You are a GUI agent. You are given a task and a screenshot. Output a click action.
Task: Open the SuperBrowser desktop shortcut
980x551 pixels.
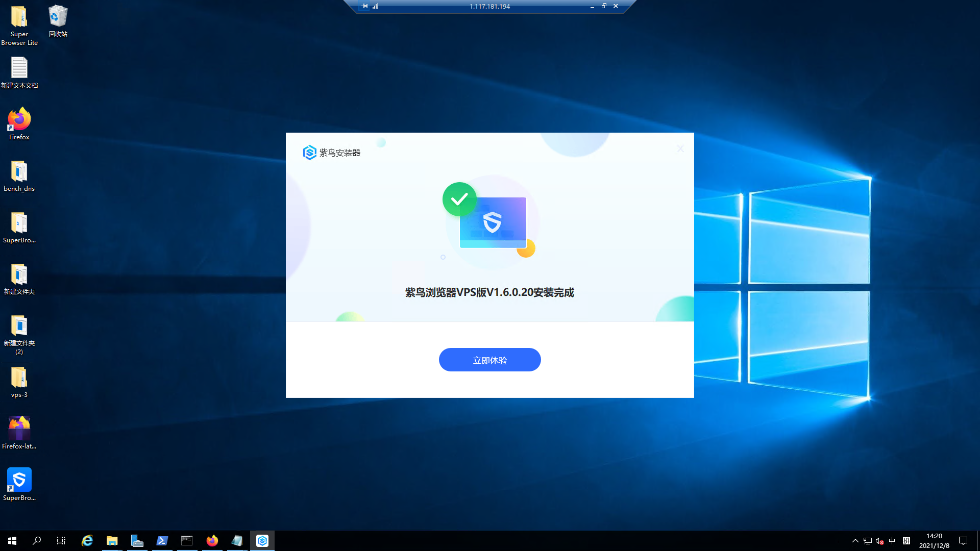pyautogui.click(x=19, y=480)
